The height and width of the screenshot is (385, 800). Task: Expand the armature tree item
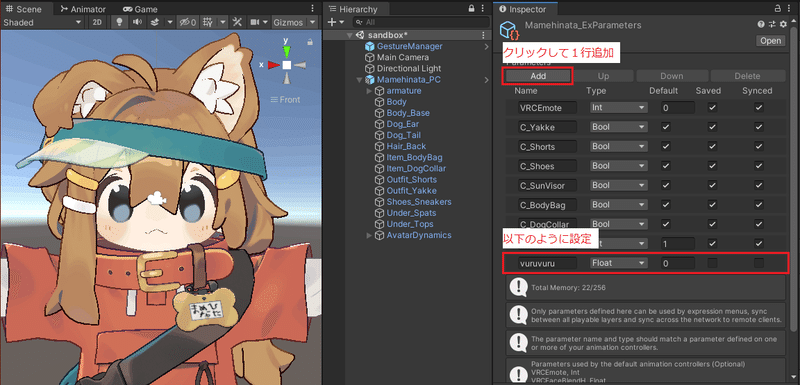tap(369, 91)
